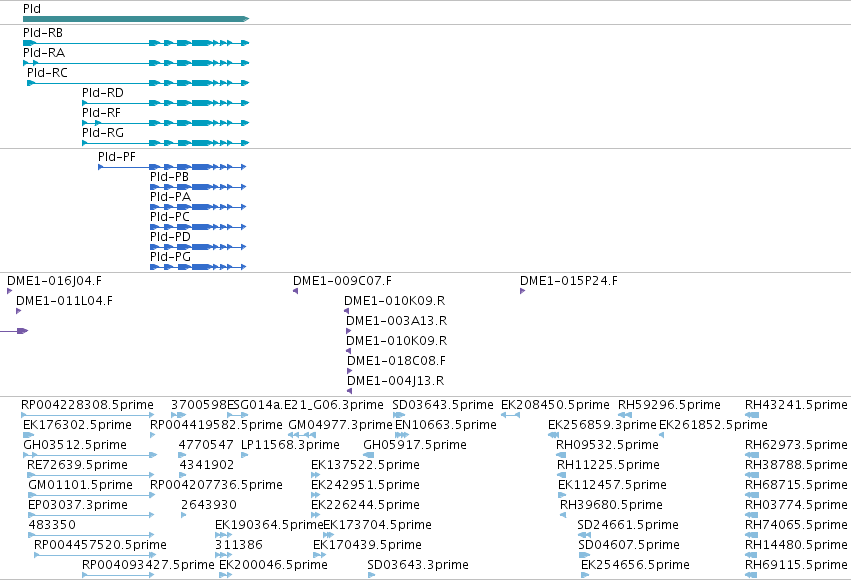Select EST GM04977.3prime
851x580 pixels.
pyautogui.click(x=302, y=435)
